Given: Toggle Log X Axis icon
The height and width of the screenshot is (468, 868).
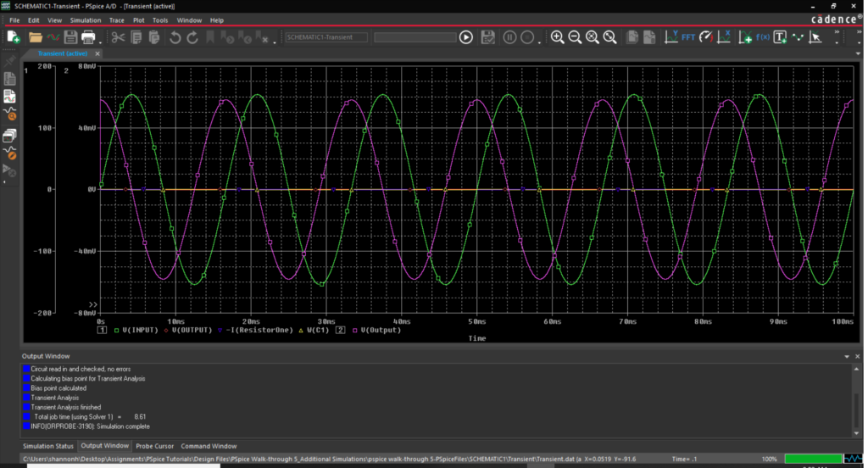Looking at the screenshot, I should point(724,37).
